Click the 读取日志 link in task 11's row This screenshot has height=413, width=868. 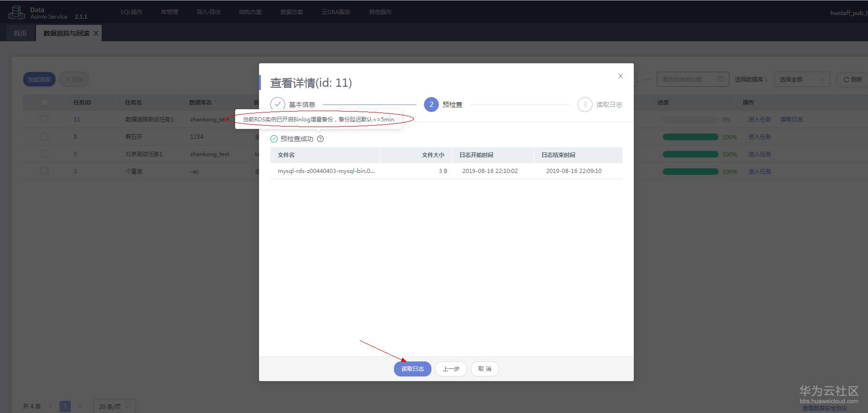[791, 120]
